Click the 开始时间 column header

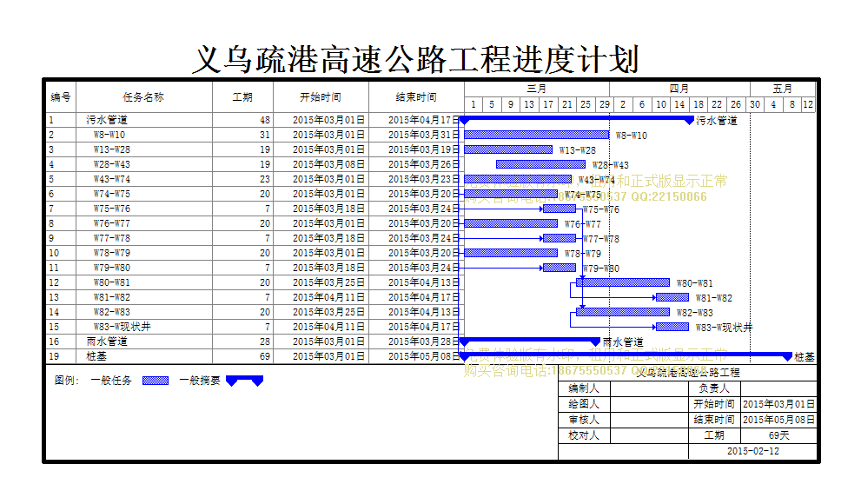[x=321, y=97]
